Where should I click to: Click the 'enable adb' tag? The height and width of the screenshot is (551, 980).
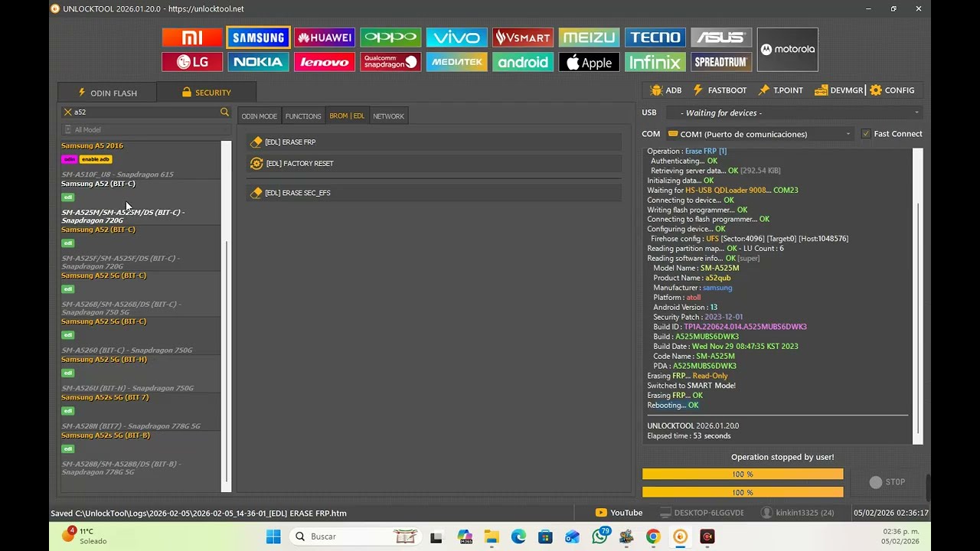[x=96, y=159]
